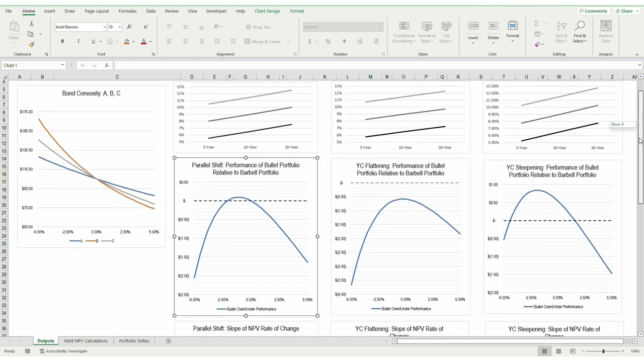Select the Bond Convexity chart title
Viewport: 644px width, 362px height.
tap(91, 94)
